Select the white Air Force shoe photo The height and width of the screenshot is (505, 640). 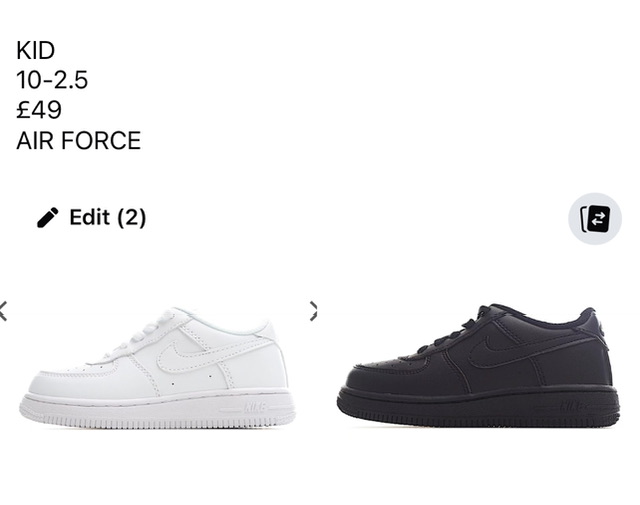[158, 367]
